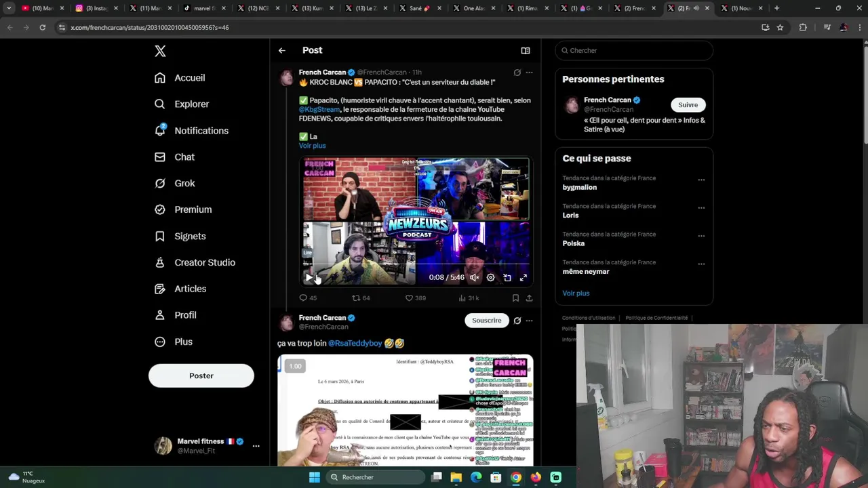Bookmark the first French Carcan post
The image size is (868, 488).
tap(515, 298)
